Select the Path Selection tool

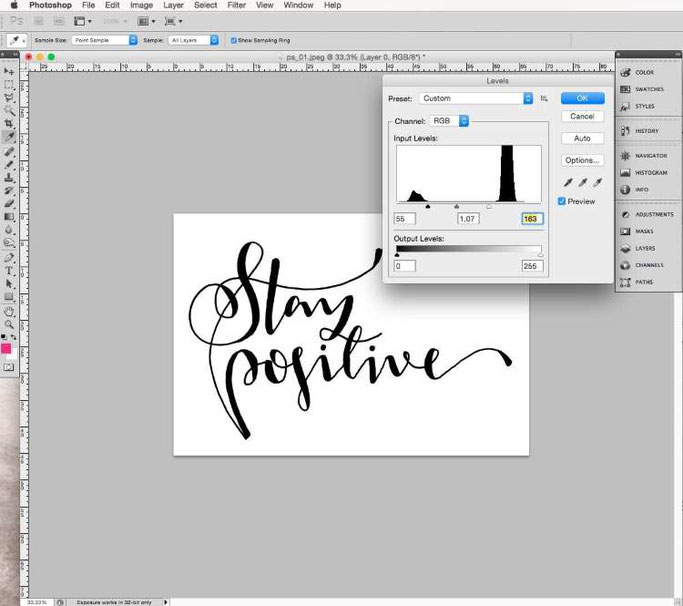9,284
